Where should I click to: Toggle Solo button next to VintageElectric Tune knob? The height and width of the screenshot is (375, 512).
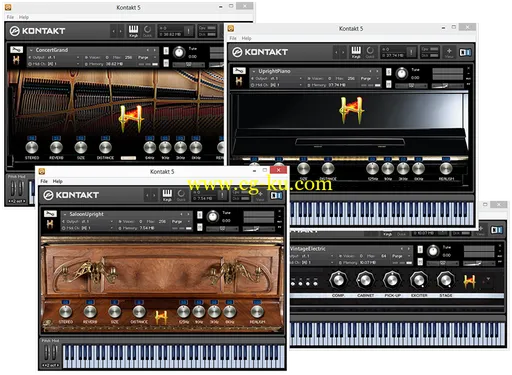pyautogui.click(x=420, y=249)
